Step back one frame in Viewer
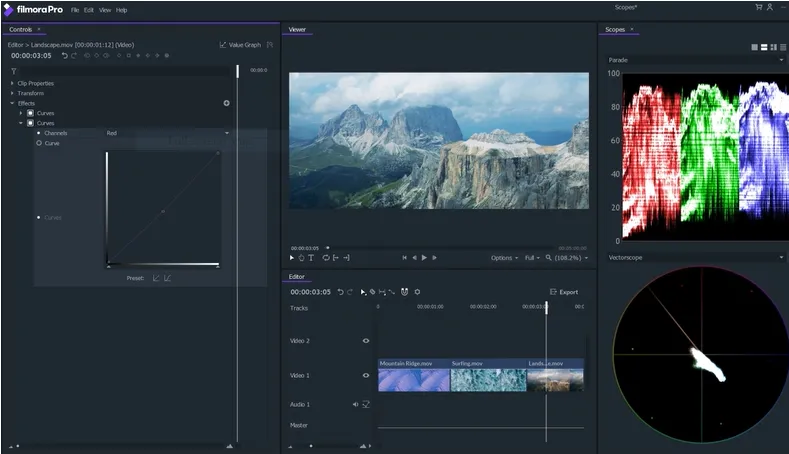 point(415,258)
